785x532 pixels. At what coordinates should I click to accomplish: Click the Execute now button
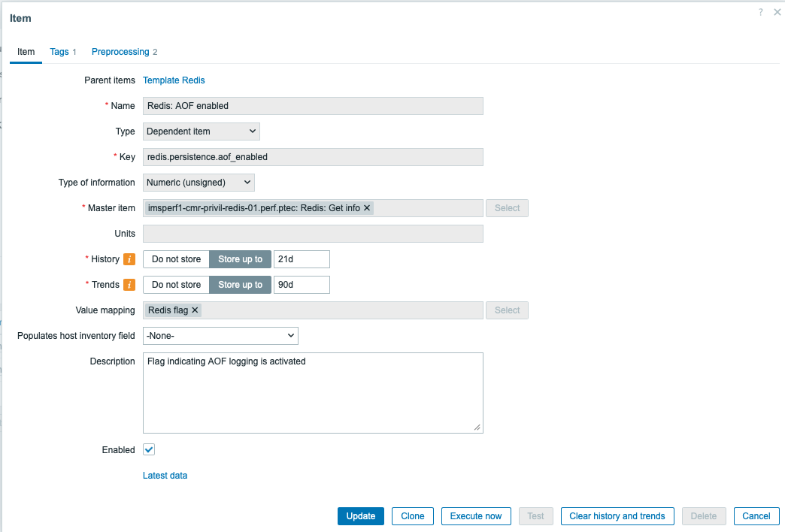coord(476,516)
